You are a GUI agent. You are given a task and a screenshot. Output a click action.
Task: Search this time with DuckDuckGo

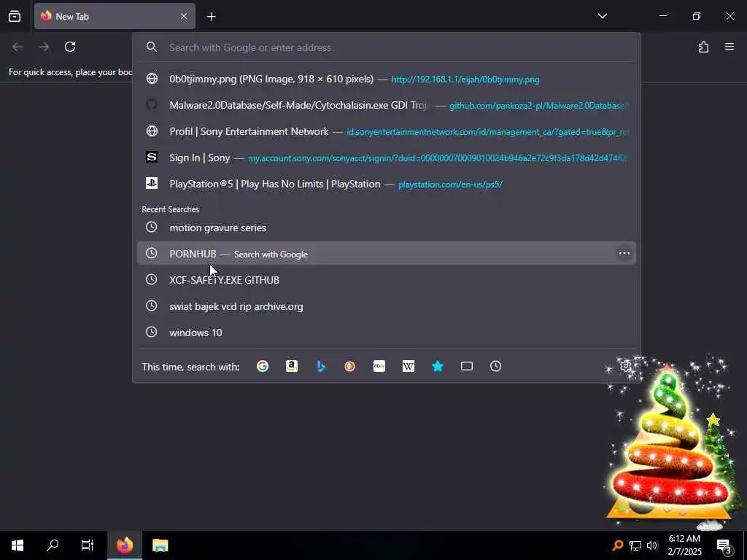(x=350, y=366)
